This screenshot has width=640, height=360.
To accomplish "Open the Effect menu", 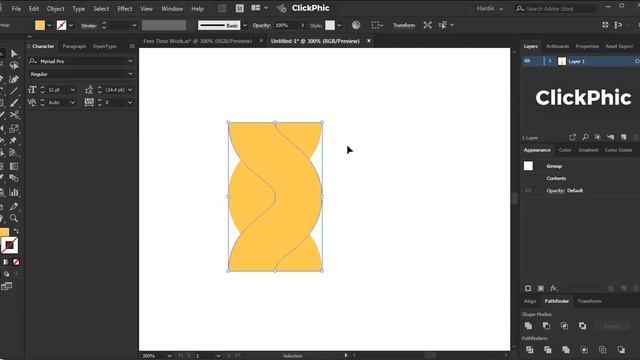I will (x=124, y=9).
